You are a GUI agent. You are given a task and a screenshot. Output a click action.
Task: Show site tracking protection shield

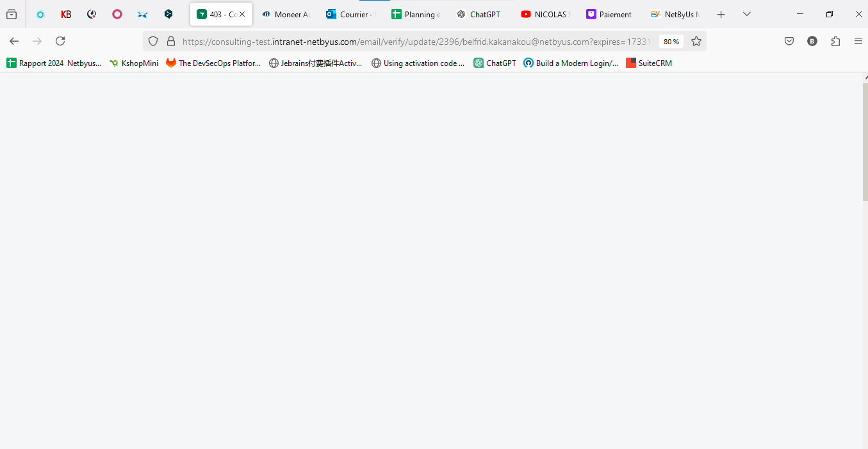click(x=153, y=41)
